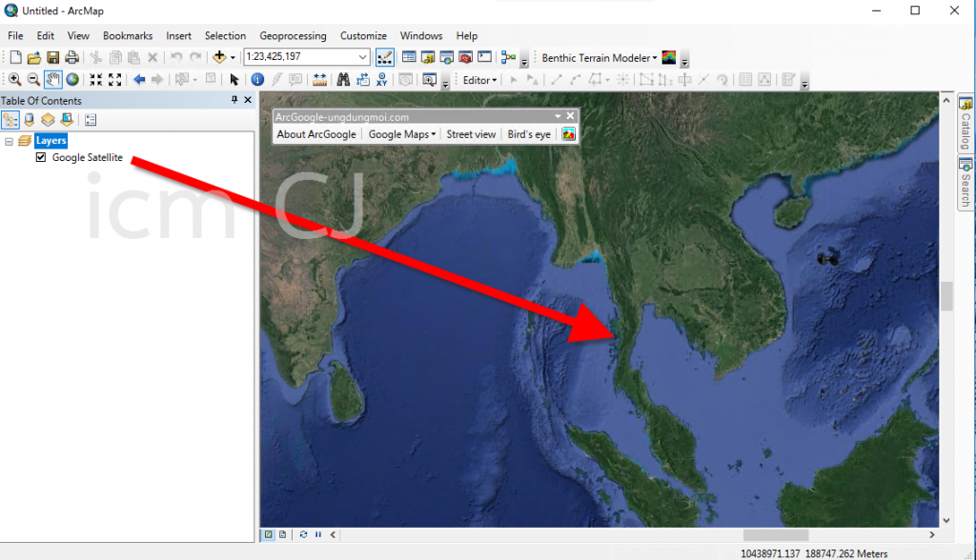The width and height of the screenshot is (976, 560).
Task: Open Street view from ArcGoogle toolbar
Action: coord(471,133)
